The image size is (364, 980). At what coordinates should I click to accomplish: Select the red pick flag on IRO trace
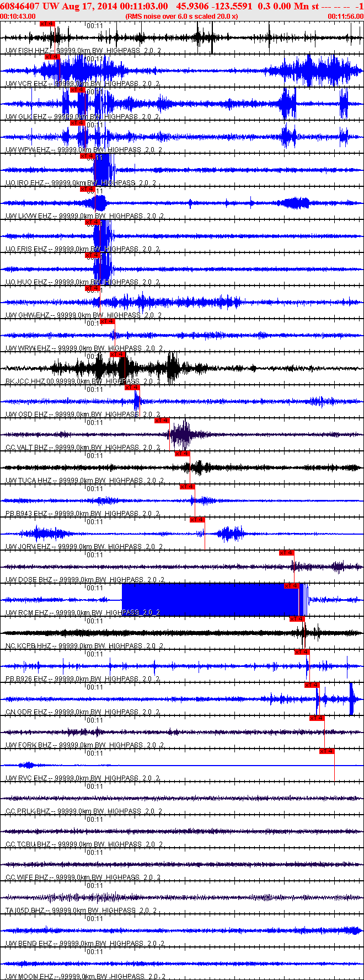point(87,156)
